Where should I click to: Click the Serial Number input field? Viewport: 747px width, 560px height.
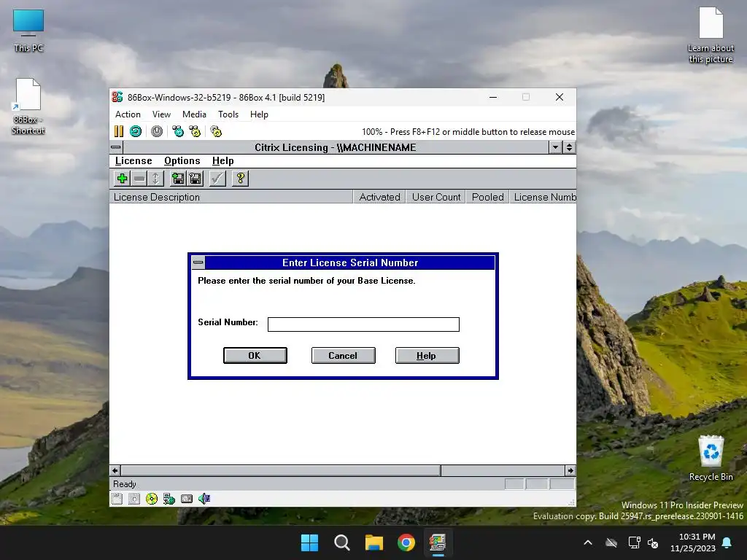click(363, 324)
